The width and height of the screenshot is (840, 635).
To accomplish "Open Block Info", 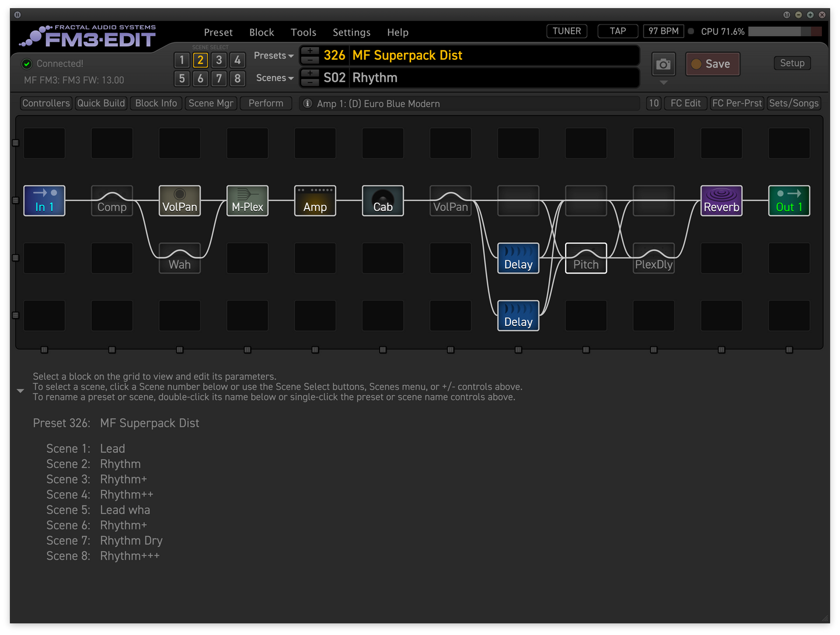I will pyautogui.click(x=156, y=103).
